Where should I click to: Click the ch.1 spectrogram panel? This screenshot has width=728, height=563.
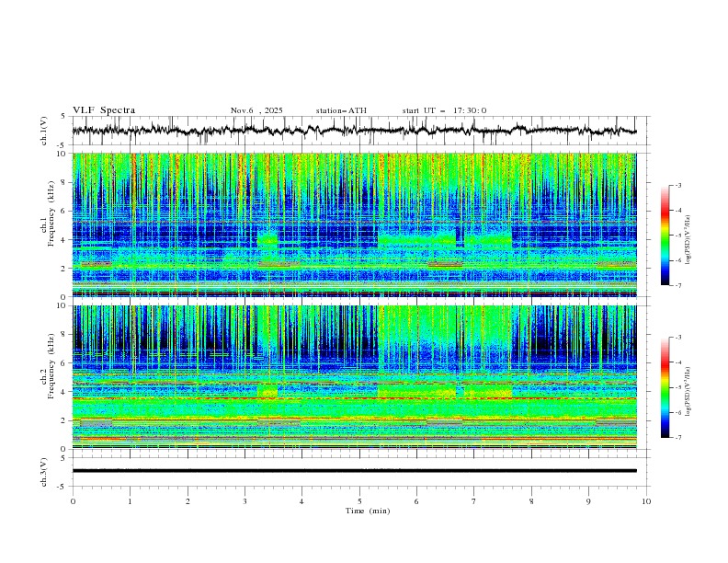tap(354, 224)
